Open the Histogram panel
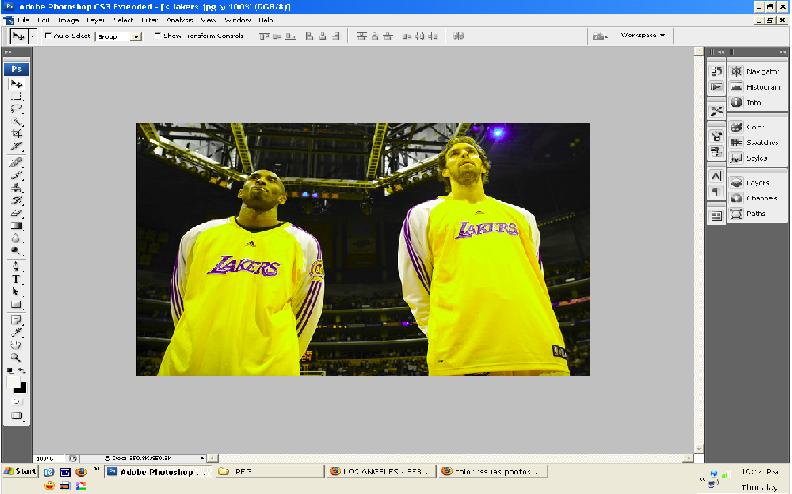The image size is (792, 494). [x=757, y=87]
